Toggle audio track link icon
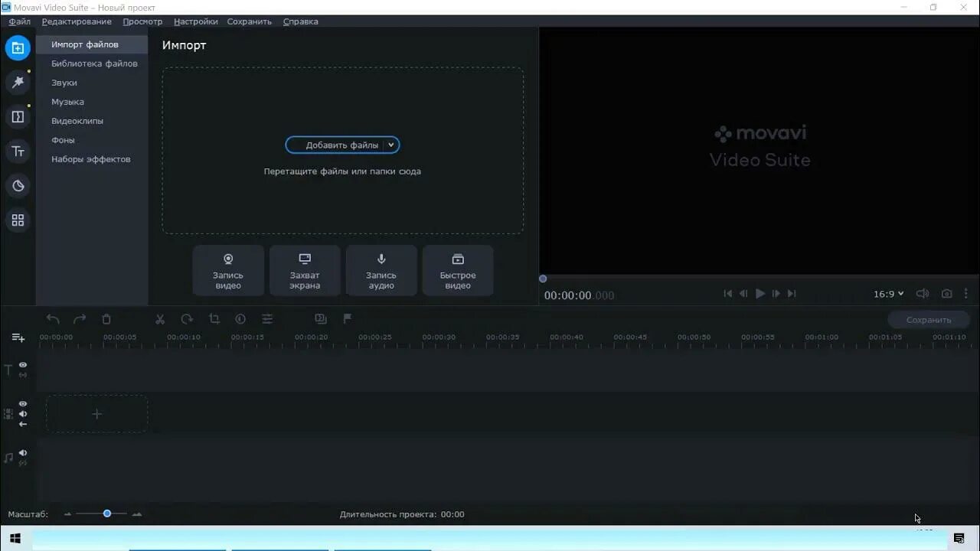 (x=23, y=463)
